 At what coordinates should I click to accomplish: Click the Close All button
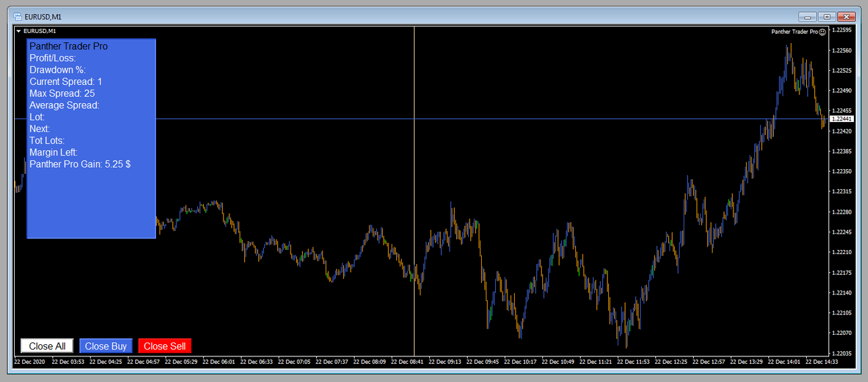pos(47,346)
